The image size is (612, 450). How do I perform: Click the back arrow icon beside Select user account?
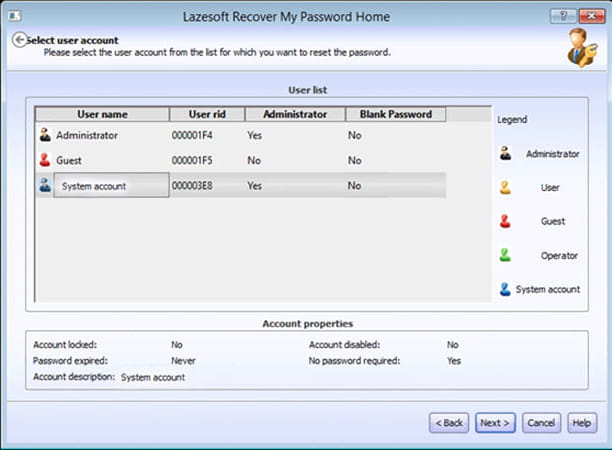point(18,39)
